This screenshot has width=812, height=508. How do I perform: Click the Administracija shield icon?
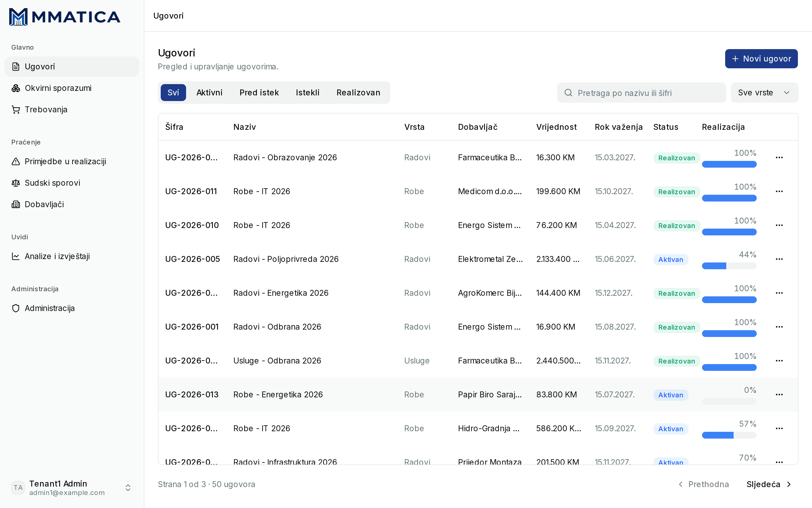(x=16, y=308)
